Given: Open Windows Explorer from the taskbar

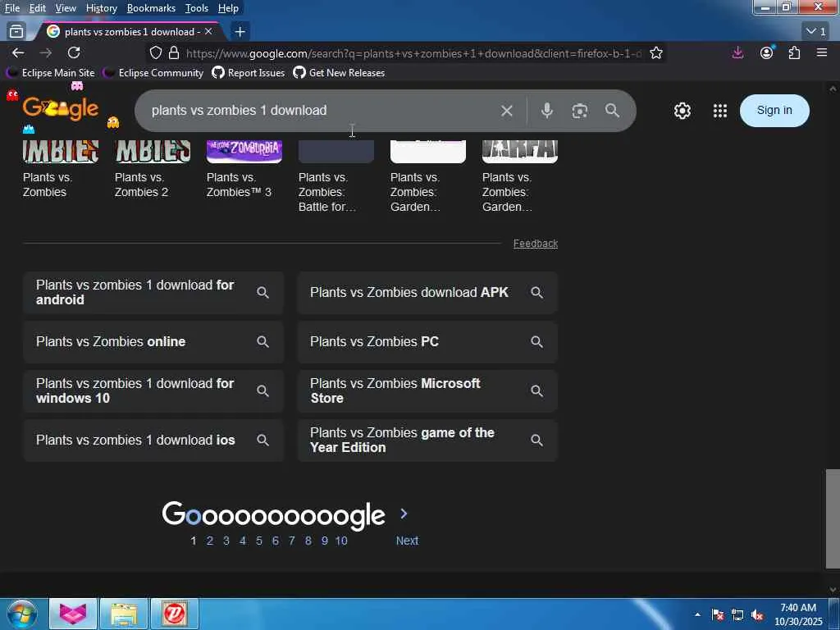Looking at the screenshot, I should tap(124, 614).
